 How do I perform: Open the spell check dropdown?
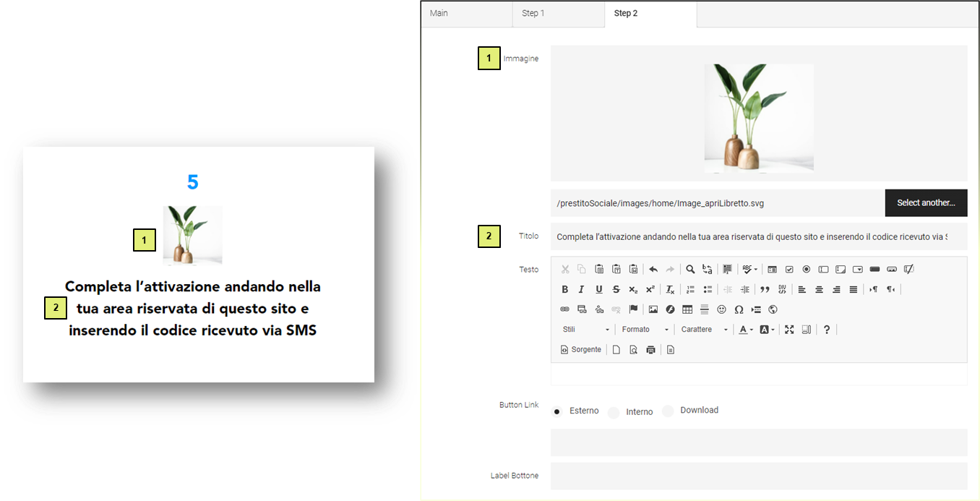coord(749,269)
